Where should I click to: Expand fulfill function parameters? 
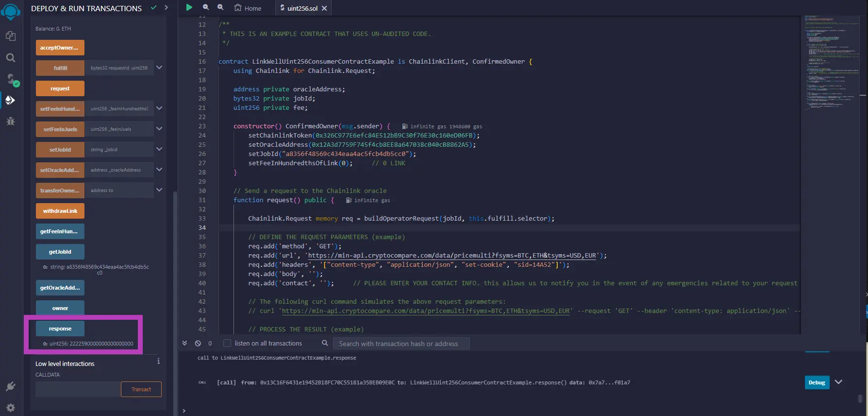click(159, 68)
